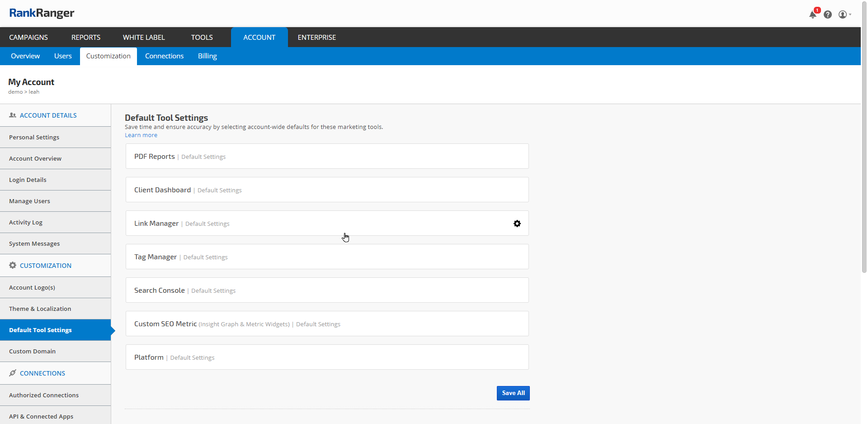Click the Connections plug icon in sidebar
The image size is (868, 424).
pos(13,373)
